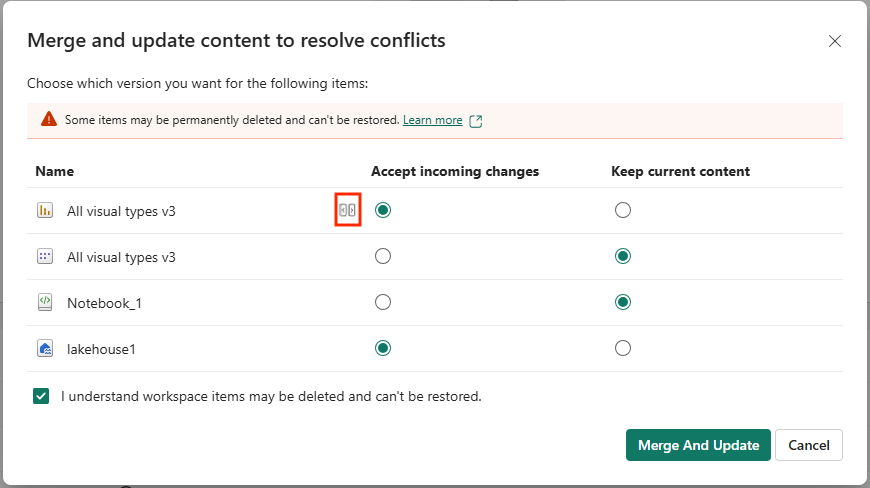Click the lakehouse1 house icon
Image resolution: width=870 pixels, height=488 pixels.
point(45,348)
